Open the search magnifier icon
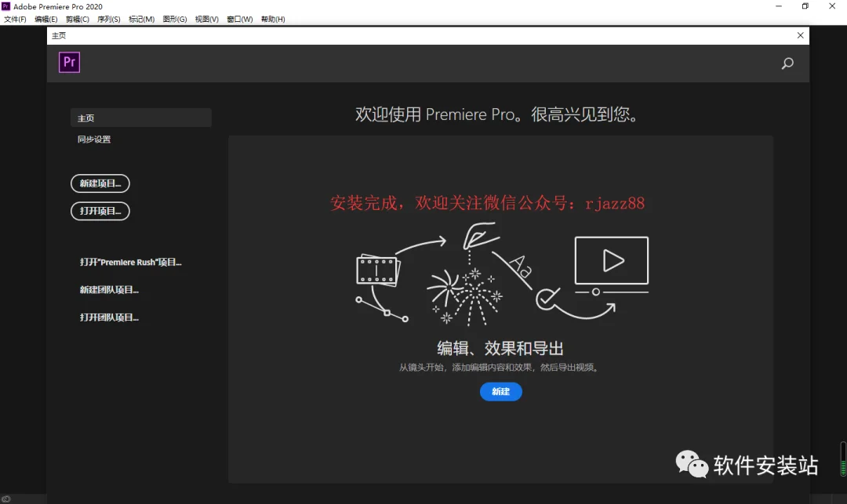Screen dimensions: 847x504 pos(787,63)
